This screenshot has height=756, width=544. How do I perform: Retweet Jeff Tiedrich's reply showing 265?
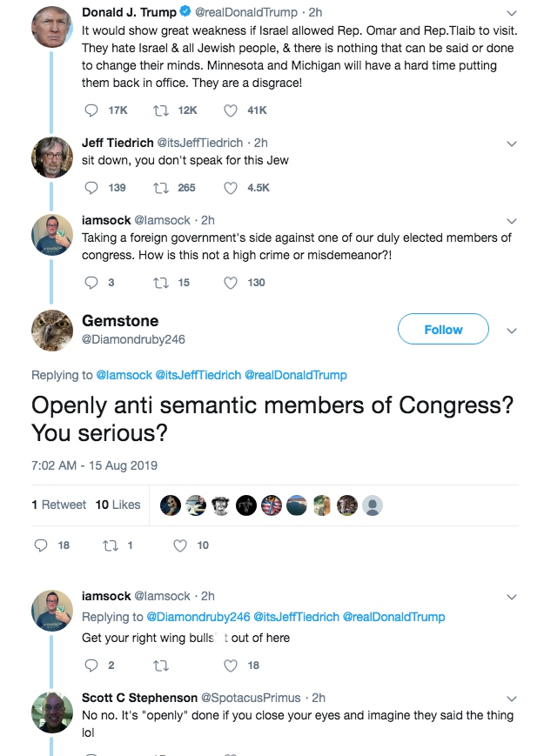(161, 188)
